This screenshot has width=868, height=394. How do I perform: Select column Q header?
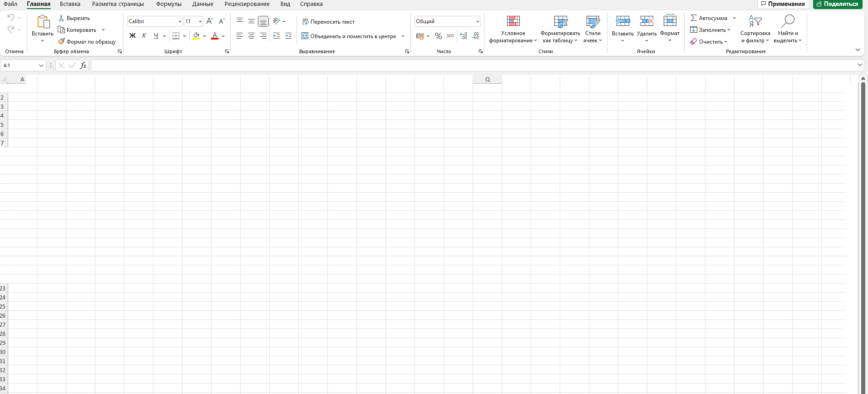pos(487,79)
